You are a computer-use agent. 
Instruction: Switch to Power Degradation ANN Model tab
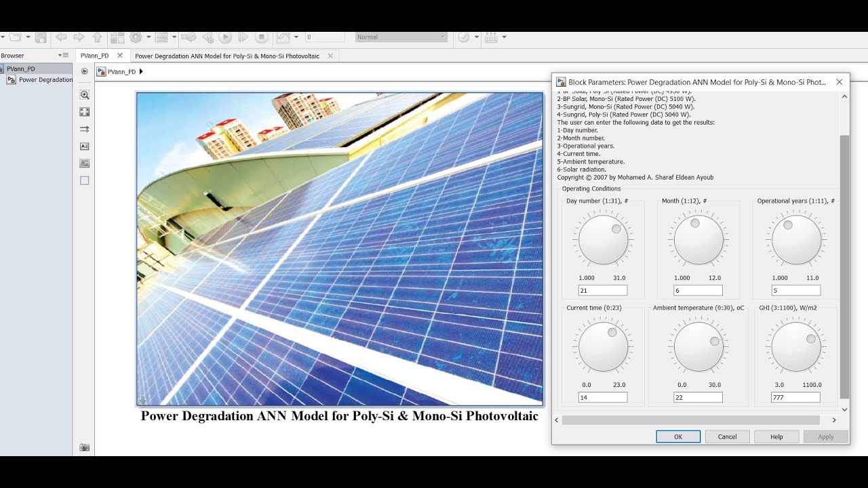point(227,56)
